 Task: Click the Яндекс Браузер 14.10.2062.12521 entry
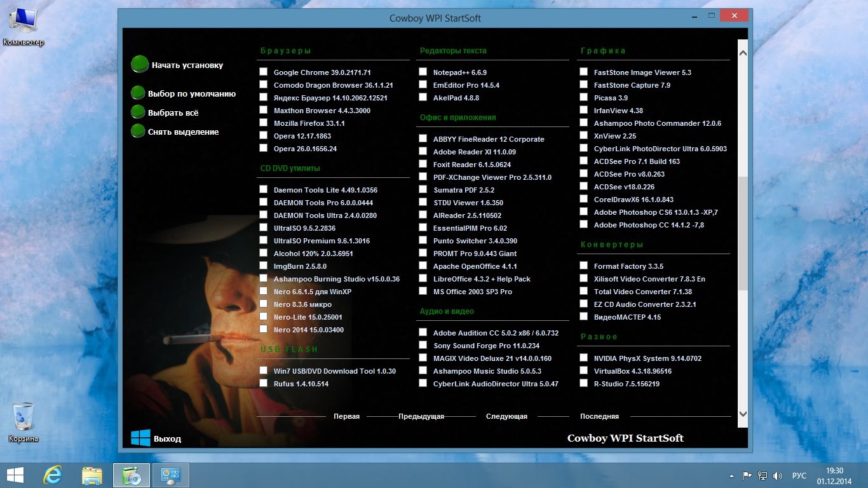coord(330,98)
